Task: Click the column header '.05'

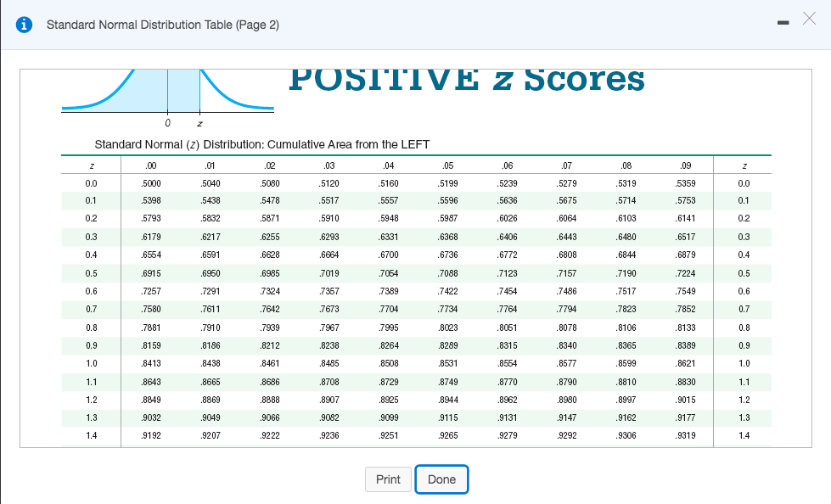Action: pyautogui.click(x=448, y=165)
